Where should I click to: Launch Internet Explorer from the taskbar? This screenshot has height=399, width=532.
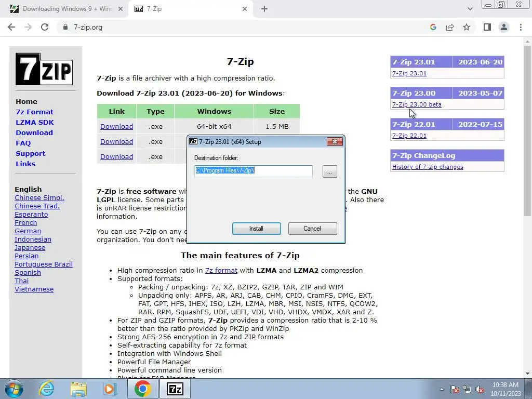(46, 389)
